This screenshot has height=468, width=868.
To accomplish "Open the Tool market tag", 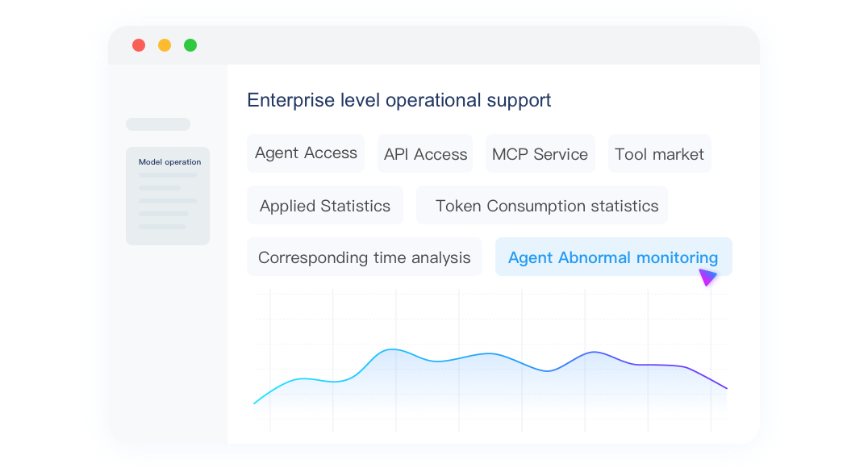I will [x=659, y=154].
